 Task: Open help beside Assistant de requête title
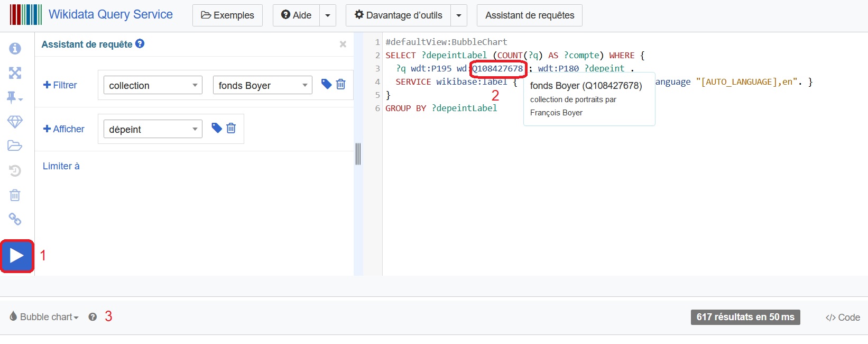click(140, 44)
